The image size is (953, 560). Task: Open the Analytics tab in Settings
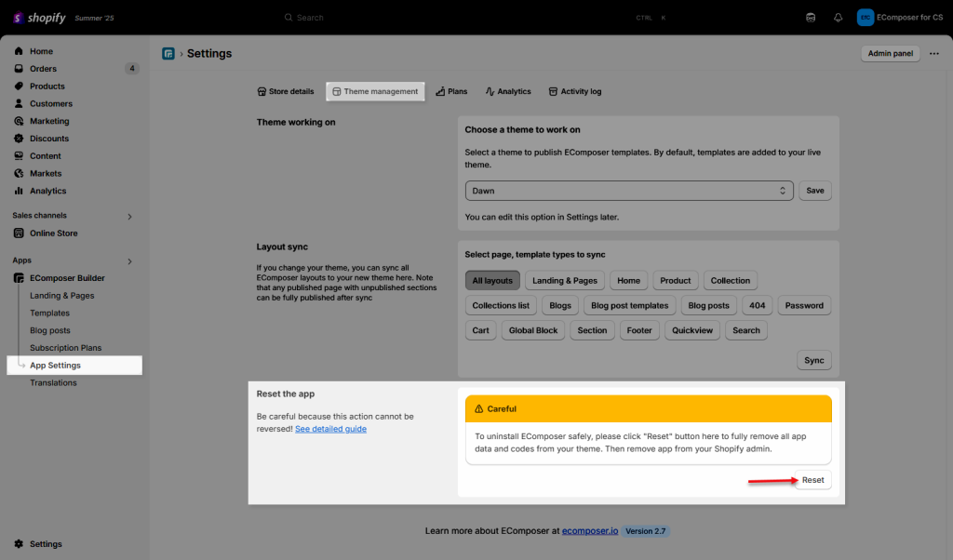(508, 92)
